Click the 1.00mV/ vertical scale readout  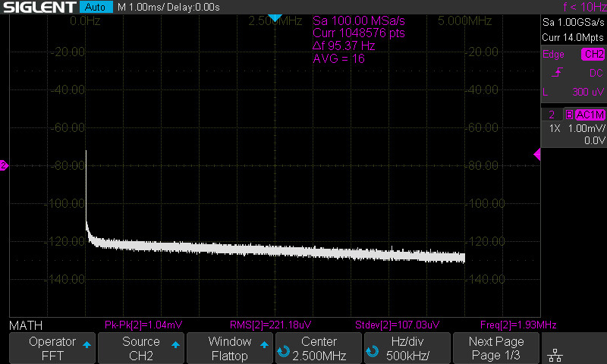click(587, 128)
